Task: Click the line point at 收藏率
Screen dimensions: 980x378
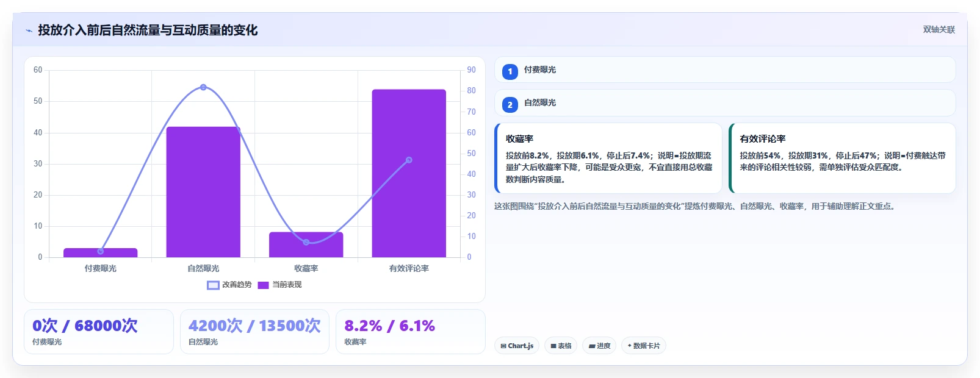Action: coord(306,242)
